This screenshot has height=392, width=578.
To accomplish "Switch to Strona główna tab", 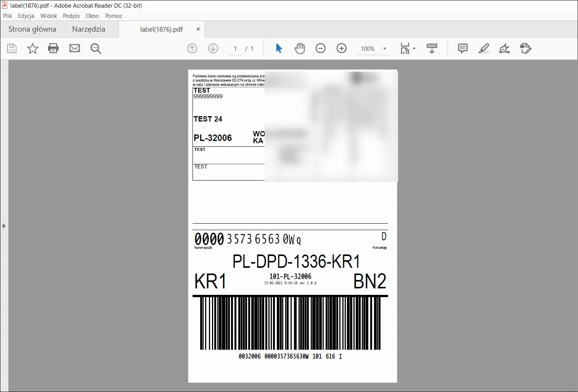I will [x=32, y=29].
